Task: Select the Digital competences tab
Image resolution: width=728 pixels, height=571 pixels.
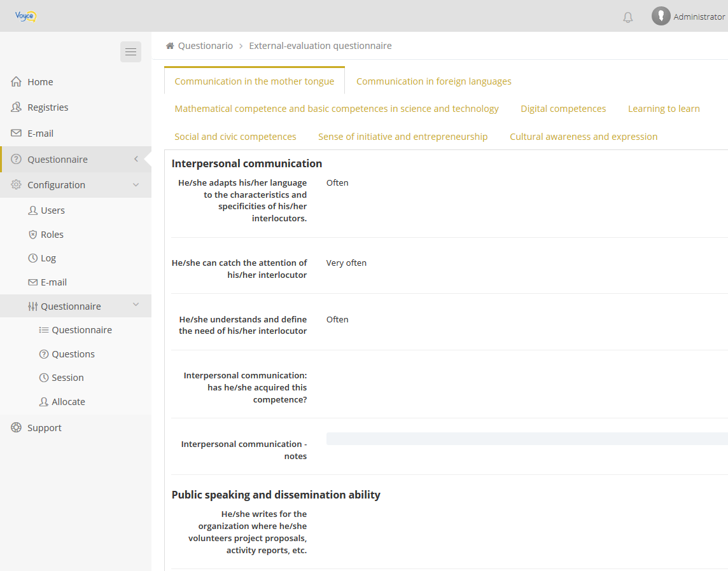Action: [563, 109]
